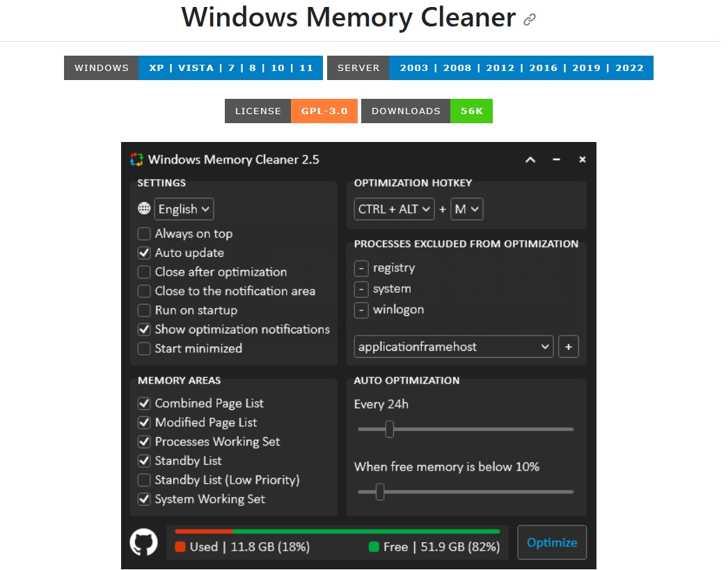Enable Close after optimization
Screen dimensions: 728x570
(144, 271)
